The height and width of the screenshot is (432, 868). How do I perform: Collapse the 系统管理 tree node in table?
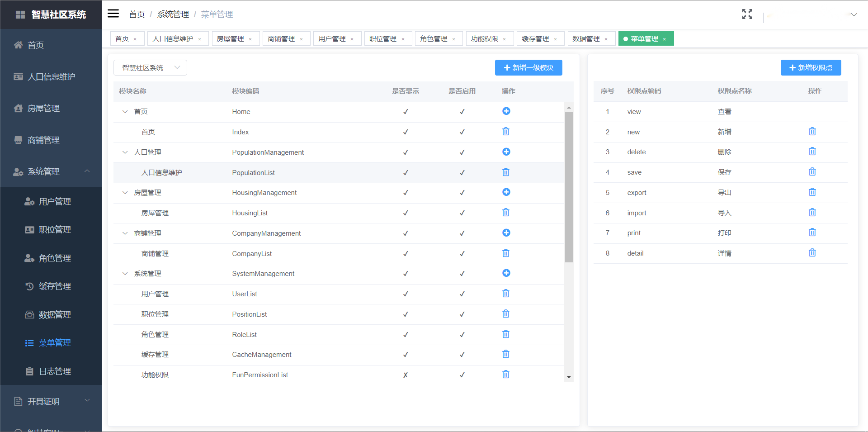[x=125, y=274]
